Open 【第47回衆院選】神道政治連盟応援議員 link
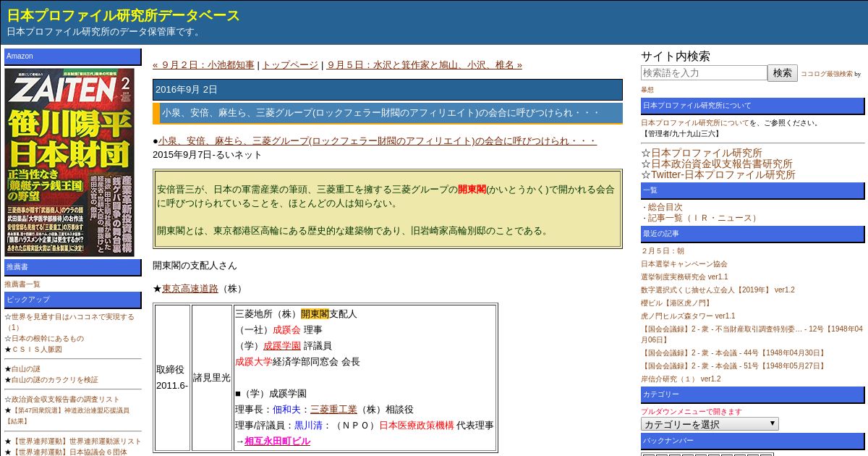 pos(67,415)
